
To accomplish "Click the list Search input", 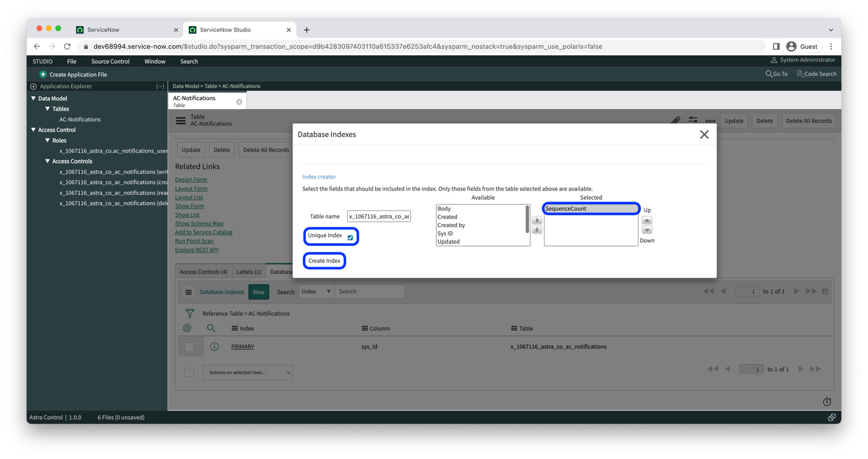I will pos(369,291).
